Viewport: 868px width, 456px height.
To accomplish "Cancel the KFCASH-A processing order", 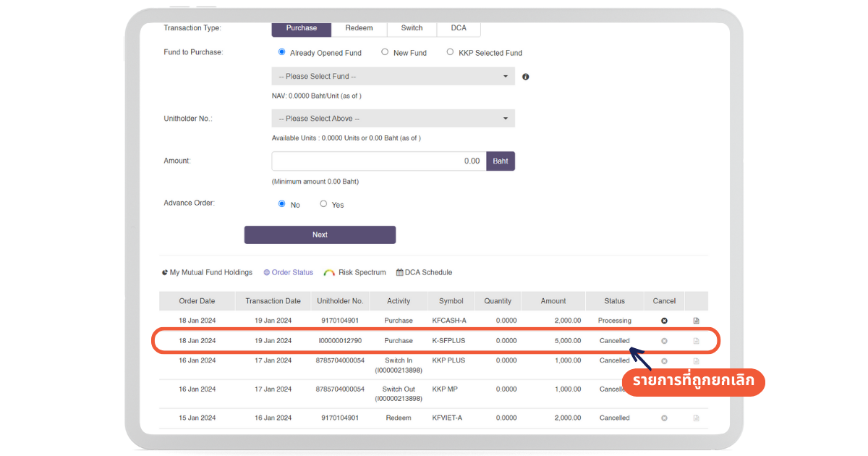I will (664, 321).
